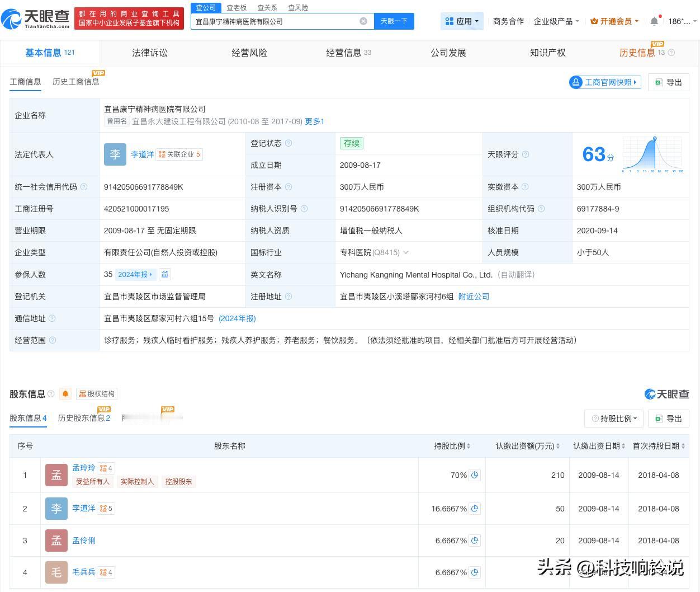Open the help icon beside 股东信息 heading
700x592 pixels.
[x=51, y=394]
